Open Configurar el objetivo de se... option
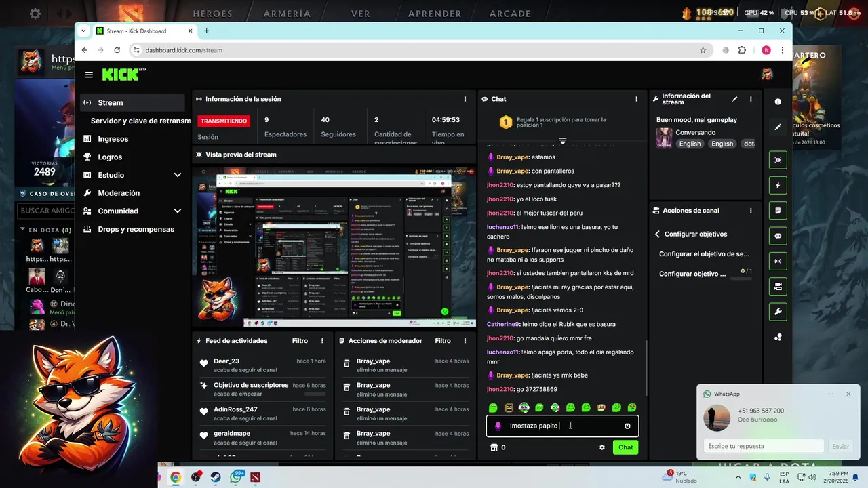The width and height of the screenshot is (868, 488). tap(704, 254)
